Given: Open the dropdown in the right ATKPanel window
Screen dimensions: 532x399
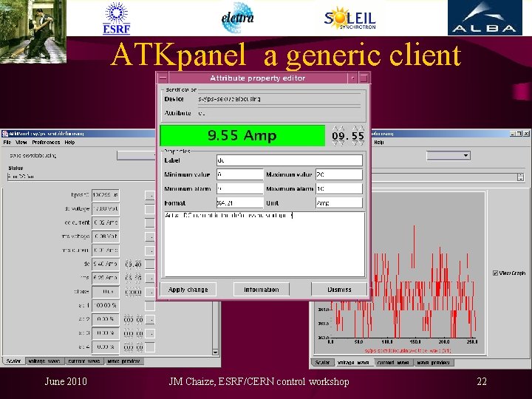Looking at the screenshot, I should point(449,156).
